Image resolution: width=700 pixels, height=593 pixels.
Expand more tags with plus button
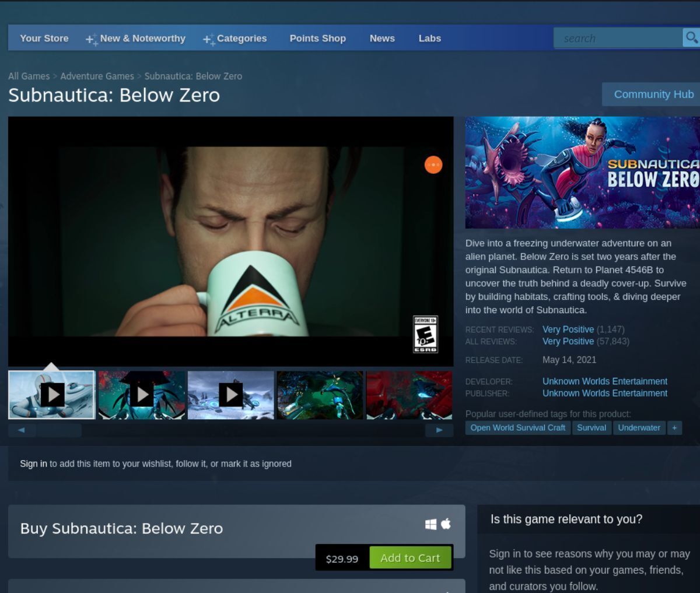coord(674,428)
